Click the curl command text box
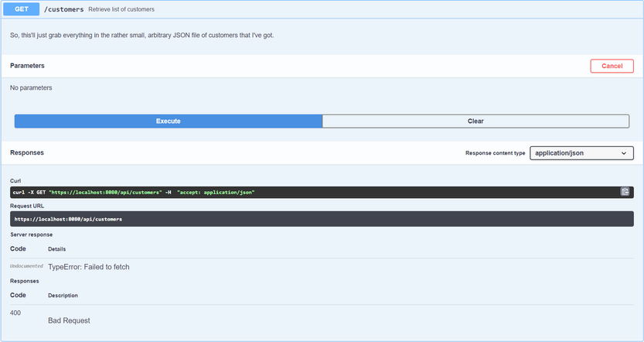 pyautogui.click(x=309, y=192)
